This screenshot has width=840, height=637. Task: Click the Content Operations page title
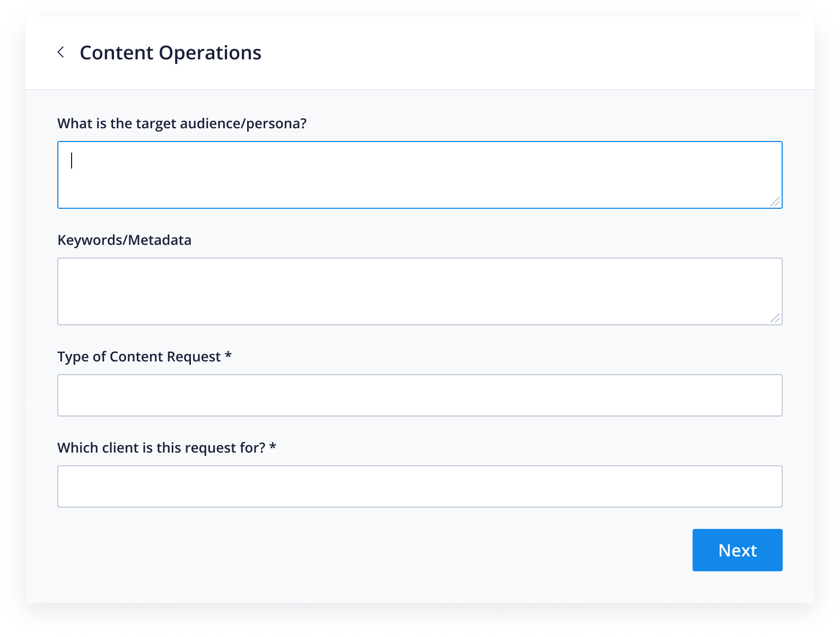(170, 52)
